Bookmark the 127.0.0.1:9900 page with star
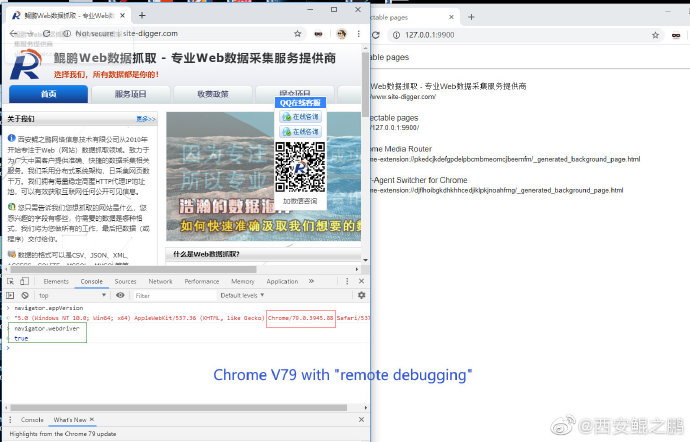The width and height of the screenshot is (690, 442). (x=655, y=35)
